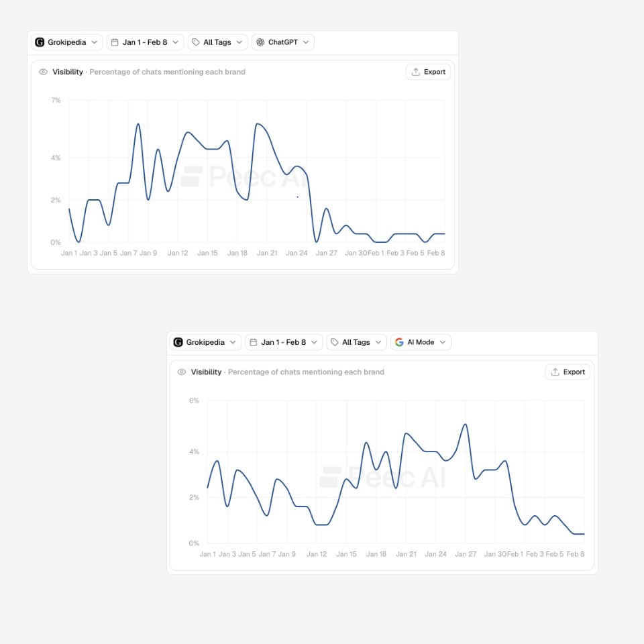Toggle the Visibility eye icon in bottom chart
The height and width of the screenshot is (644, 644).
coord(182,372)
